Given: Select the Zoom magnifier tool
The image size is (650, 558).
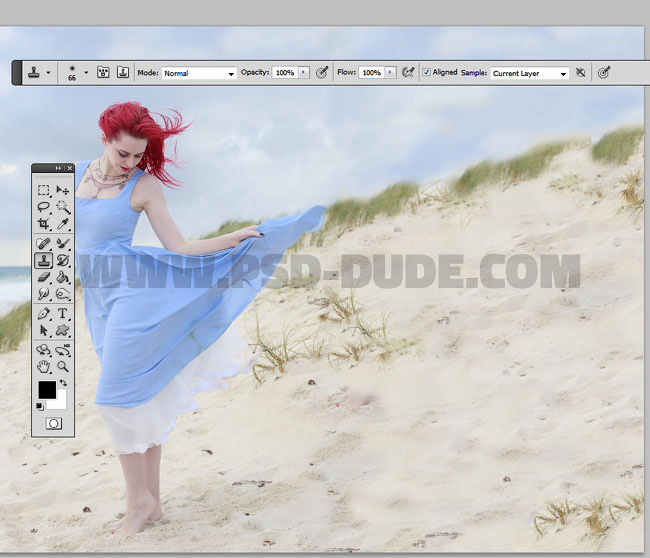Looking at the screenshot, I should pos(63,366).
